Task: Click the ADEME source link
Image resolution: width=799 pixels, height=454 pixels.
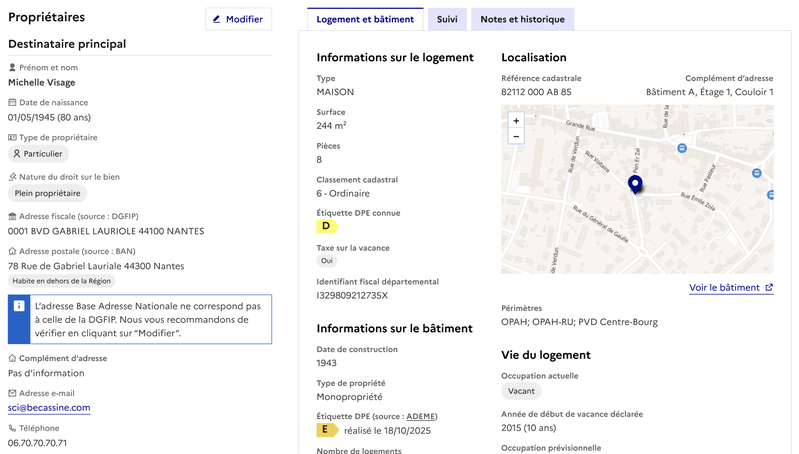Action: tap(420, 416)
